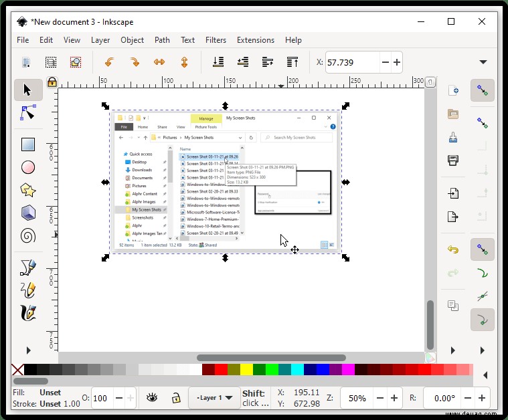
Task: Open the View menu
Action: (72, 40)
